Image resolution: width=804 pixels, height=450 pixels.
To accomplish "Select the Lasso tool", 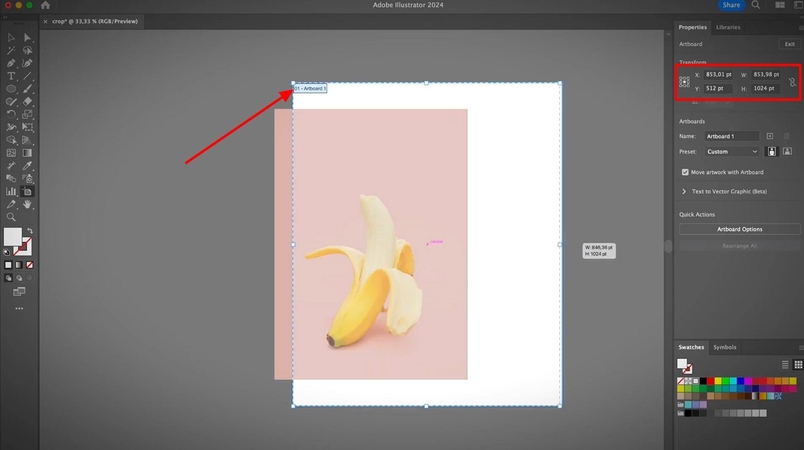I will pos(27,50).
